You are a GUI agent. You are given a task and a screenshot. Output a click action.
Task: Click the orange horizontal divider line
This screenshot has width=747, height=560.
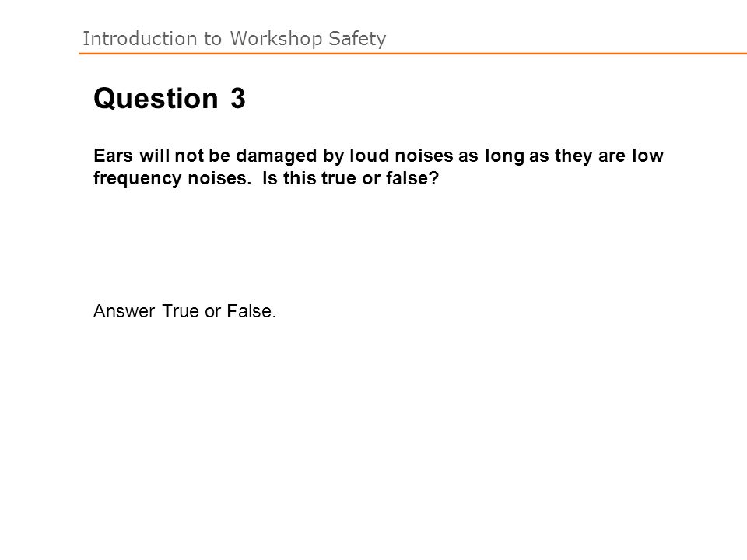[412, 54]
